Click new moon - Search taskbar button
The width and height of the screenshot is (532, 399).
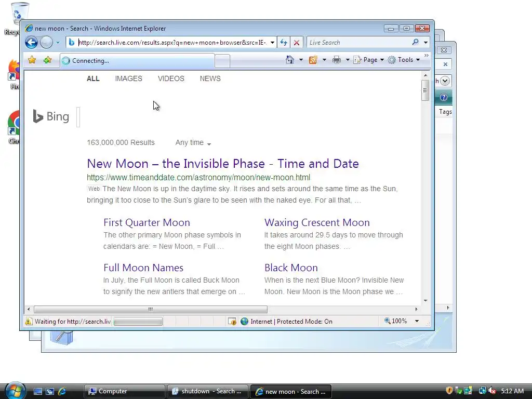click(291, 391)
